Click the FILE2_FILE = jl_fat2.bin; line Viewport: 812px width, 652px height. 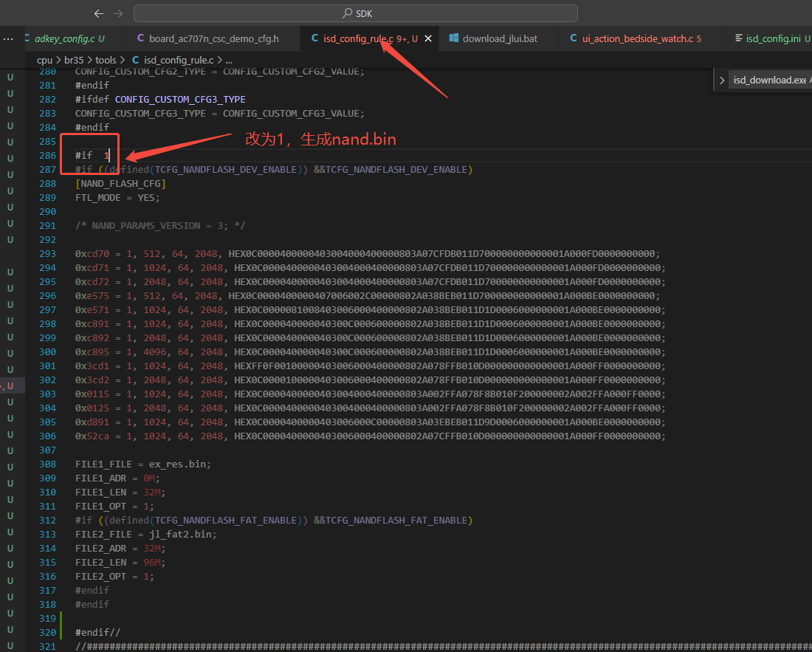[x=146, y=534]
